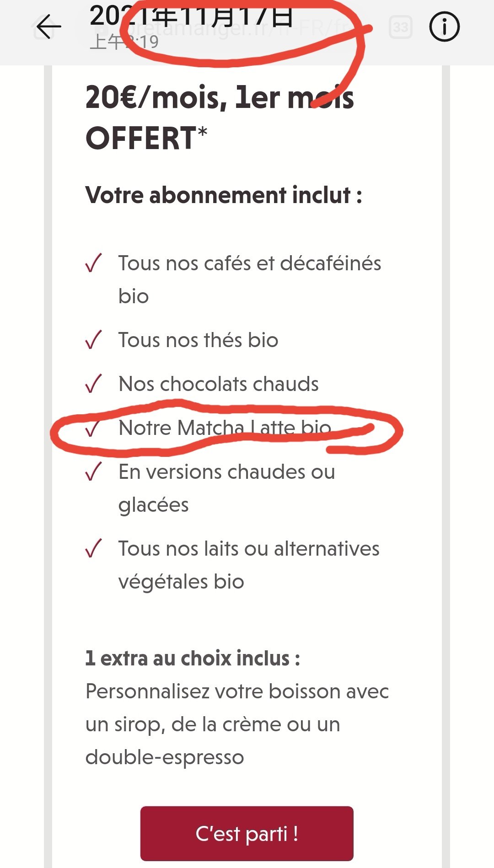Image resolution: width=494 pixels, height=868 pixels.
Task: Tap the Tous nos laits ou alternatives text
Action: click(249, 565)
